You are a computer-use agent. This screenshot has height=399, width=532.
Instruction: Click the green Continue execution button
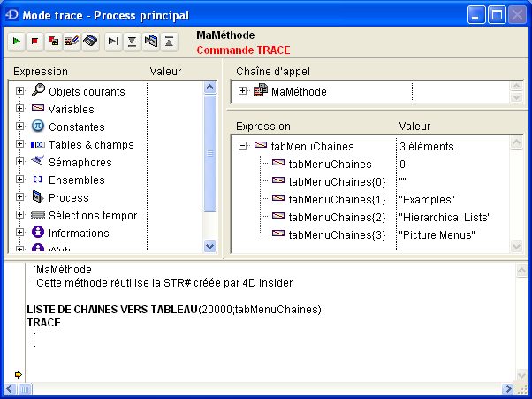click(x=17, y=41)
